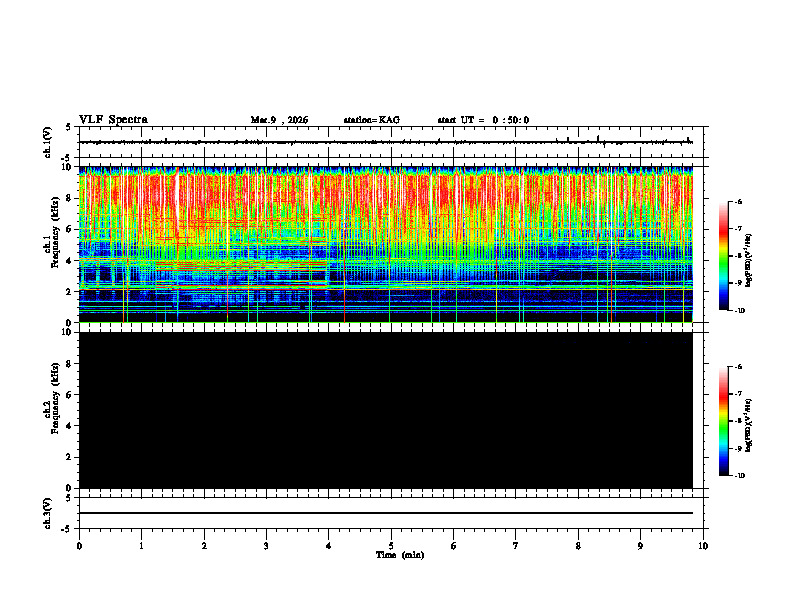Click the time axis tick label "2"
792x612 pixels.
[x=204, y=546]
